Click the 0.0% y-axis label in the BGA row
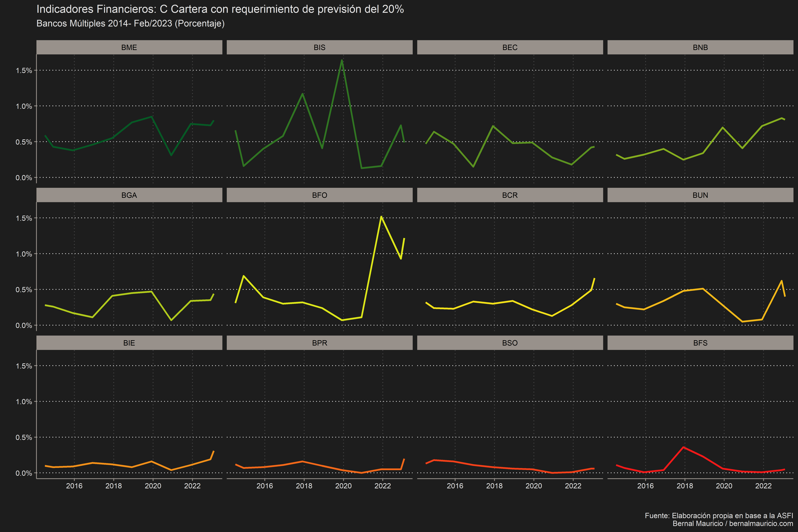798x532 pixels. (x=24, y=325)
